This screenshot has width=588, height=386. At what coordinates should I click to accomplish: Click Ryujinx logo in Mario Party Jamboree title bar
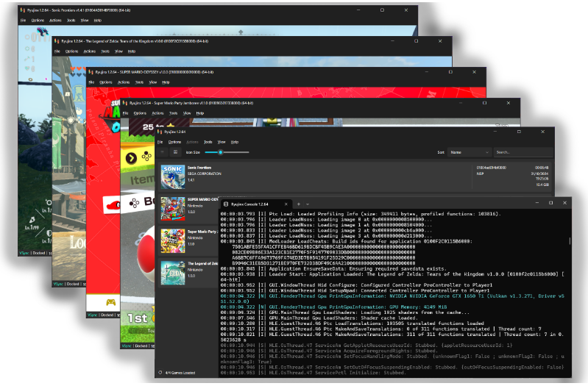(125, 103)
